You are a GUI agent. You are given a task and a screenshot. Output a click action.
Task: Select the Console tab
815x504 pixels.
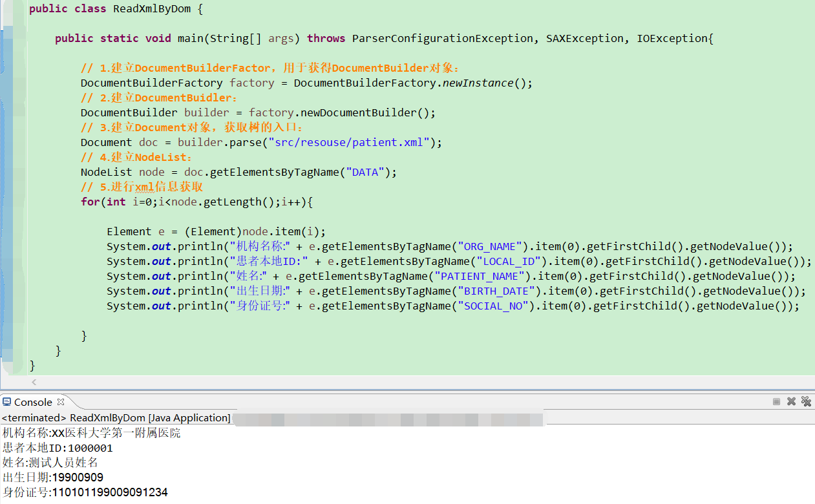33,402
